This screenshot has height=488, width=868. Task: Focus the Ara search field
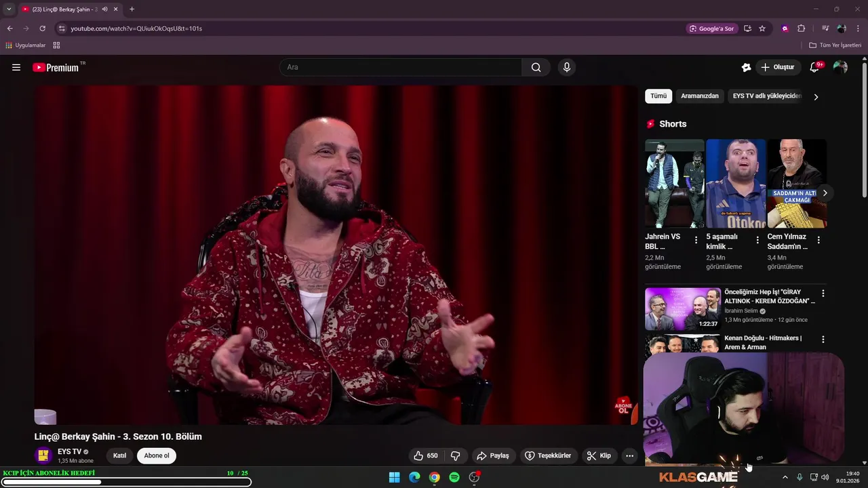[x=400, y=67]
